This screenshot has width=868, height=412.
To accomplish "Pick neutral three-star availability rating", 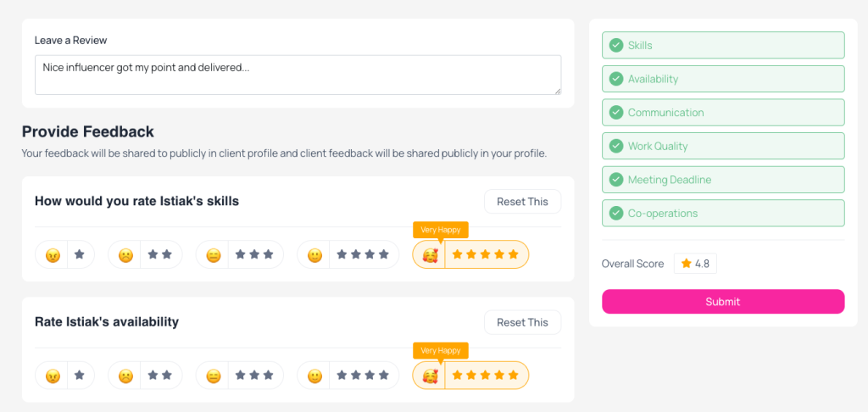I will (240, 376).
